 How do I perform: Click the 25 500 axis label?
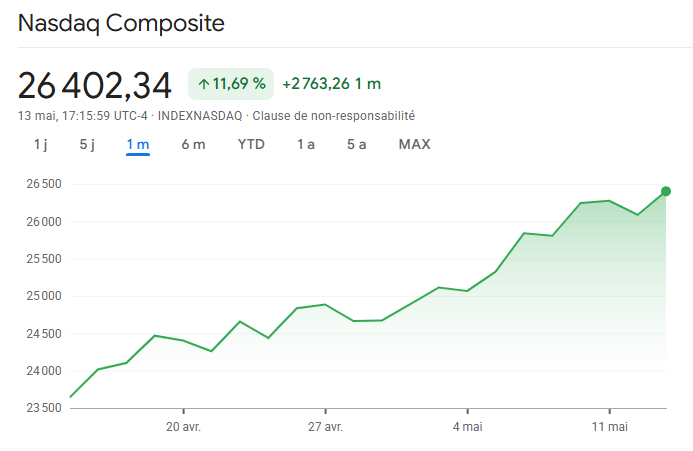coord(44,259)
